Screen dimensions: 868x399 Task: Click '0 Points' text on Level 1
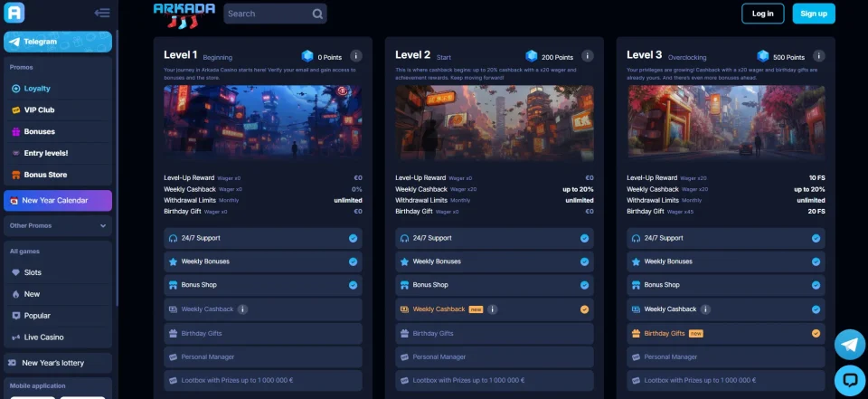(330, 57)
